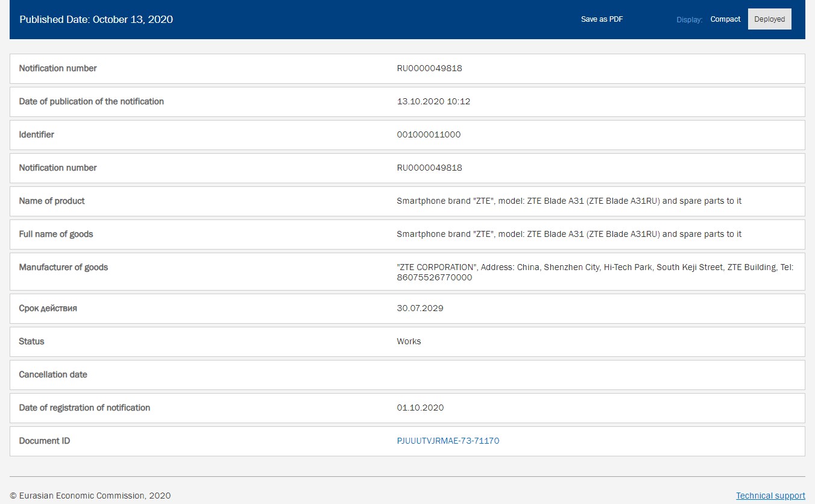Viewport: 815px width, 504px height.
Task: Click the Срок действия row label
Action: coord(48,308)
